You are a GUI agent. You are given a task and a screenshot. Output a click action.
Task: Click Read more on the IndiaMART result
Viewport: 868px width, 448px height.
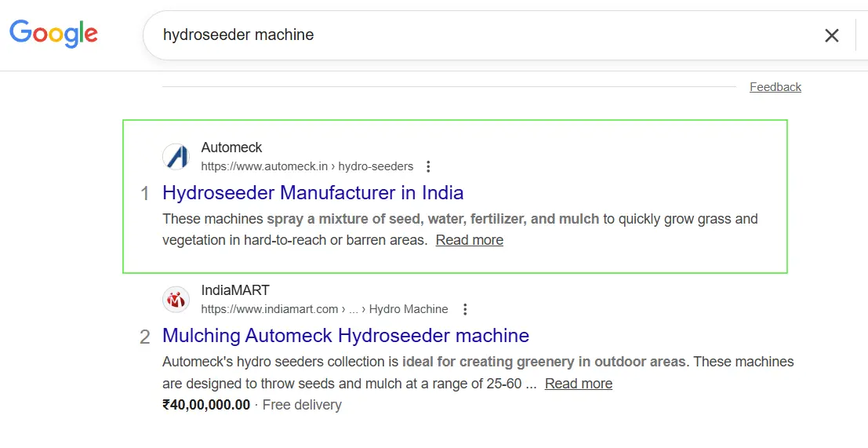[578, 384]
